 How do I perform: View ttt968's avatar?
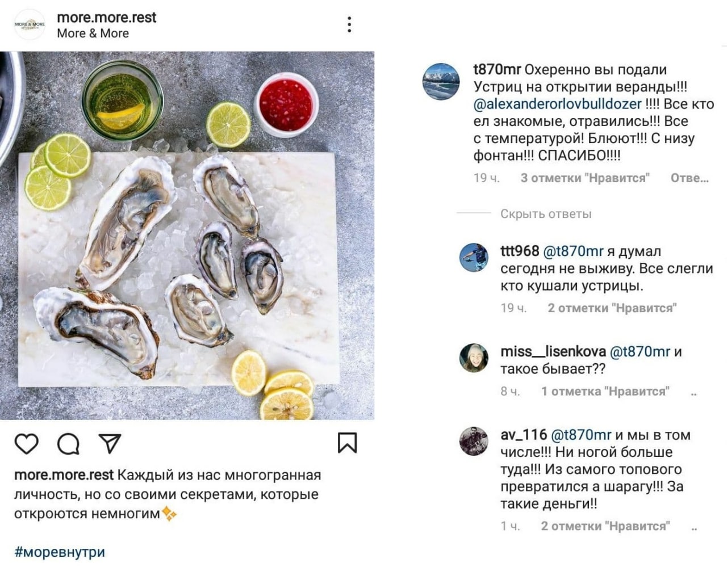pos(474,258)
